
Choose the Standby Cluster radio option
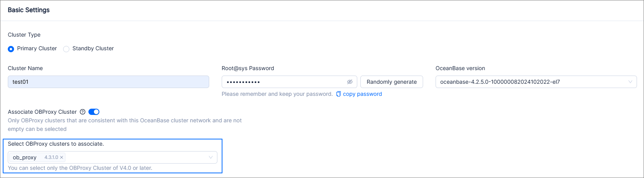[66, 49]
